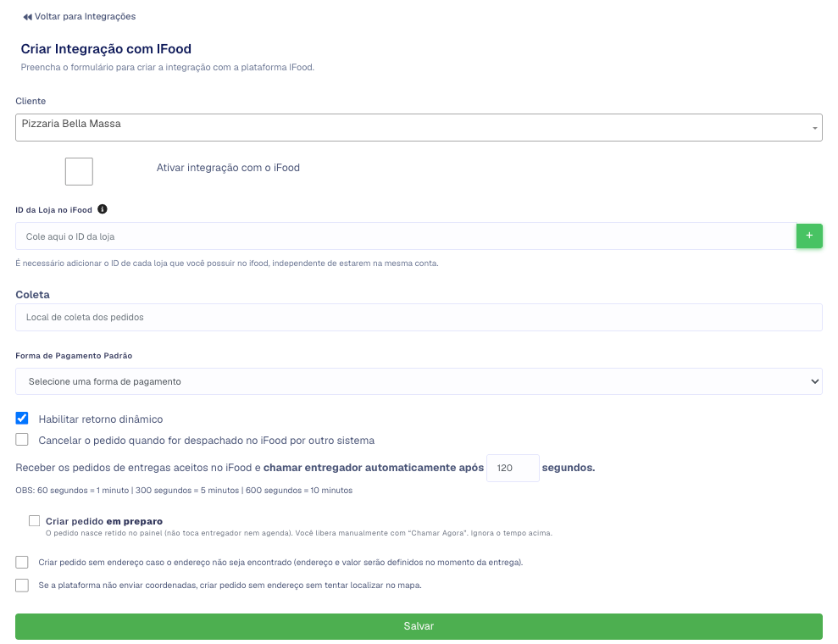Click the back arrows icon at top
This screenshot has width=838, height=644.
tap(27, 17)
